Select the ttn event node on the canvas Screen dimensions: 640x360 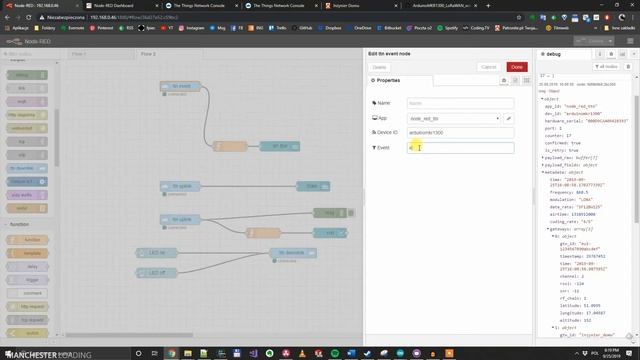click(180, 86)
